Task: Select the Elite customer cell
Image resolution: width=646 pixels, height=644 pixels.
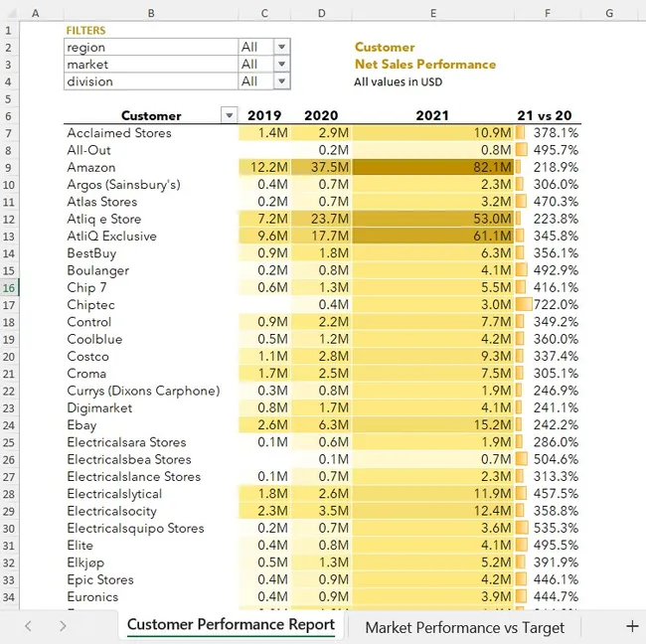Action: tap(151, 546)
